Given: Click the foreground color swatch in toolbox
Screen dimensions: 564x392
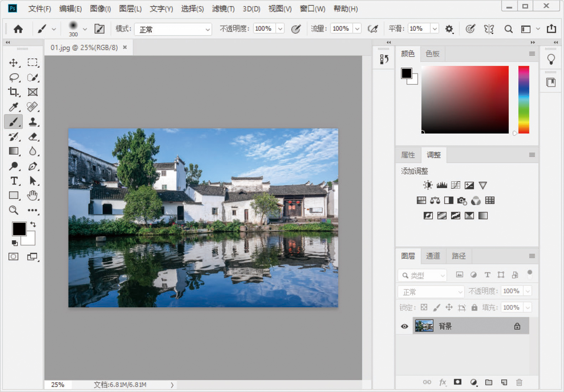Looking at the screenshot, I should click(x=19, y=229).
